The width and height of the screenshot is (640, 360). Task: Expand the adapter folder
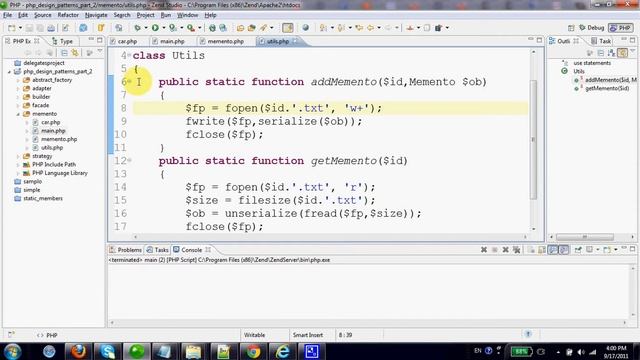tap(18, 89)
